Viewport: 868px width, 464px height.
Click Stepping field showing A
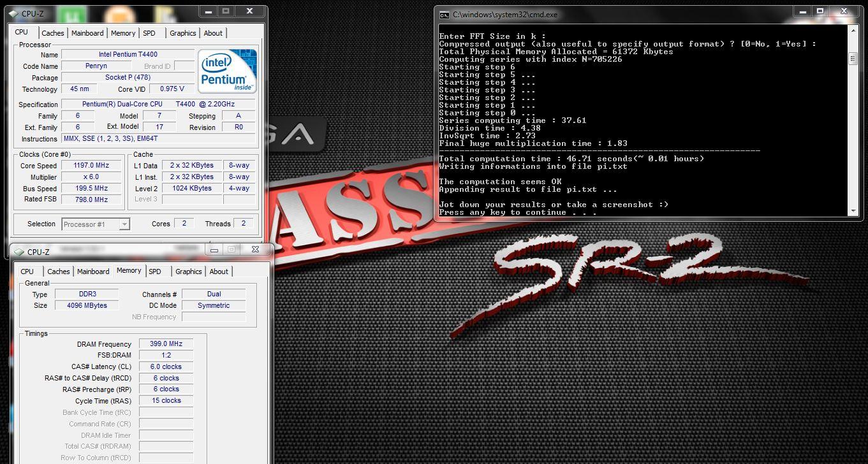click(x=239, y=115)
